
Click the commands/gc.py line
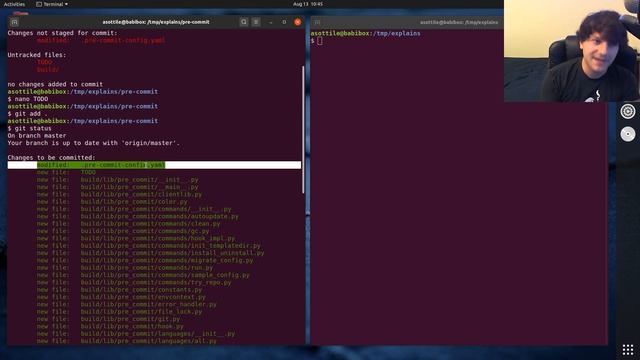(123, 231)
